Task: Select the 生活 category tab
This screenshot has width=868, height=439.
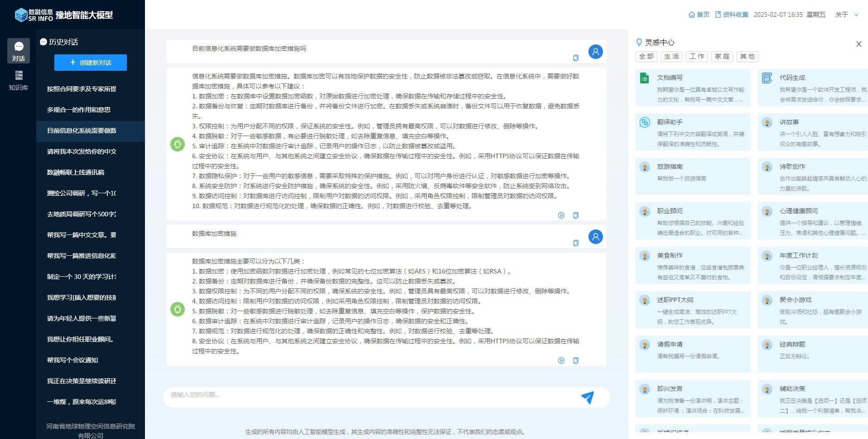Action: pos(671,56)
